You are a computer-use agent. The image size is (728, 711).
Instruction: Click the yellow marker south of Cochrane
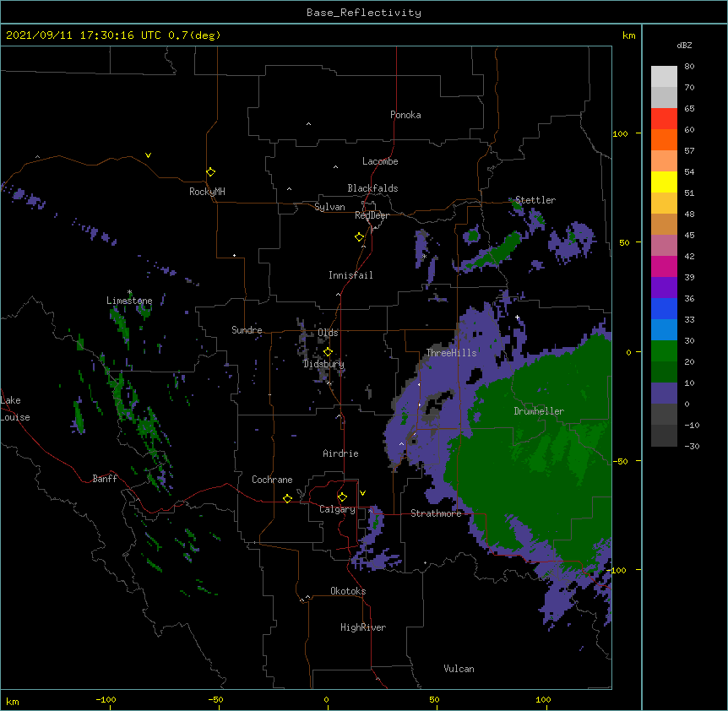[x=287, y=498]
